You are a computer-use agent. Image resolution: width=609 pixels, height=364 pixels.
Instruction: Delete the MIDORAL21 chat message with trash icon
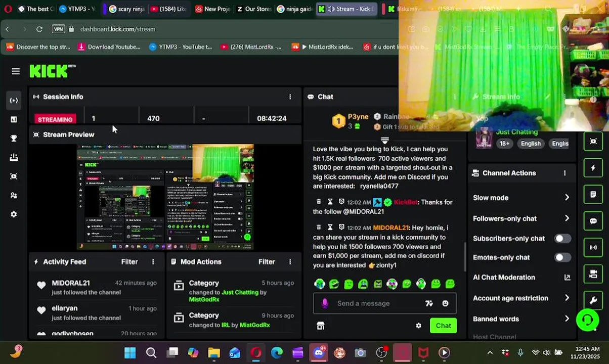coord(318,227)
